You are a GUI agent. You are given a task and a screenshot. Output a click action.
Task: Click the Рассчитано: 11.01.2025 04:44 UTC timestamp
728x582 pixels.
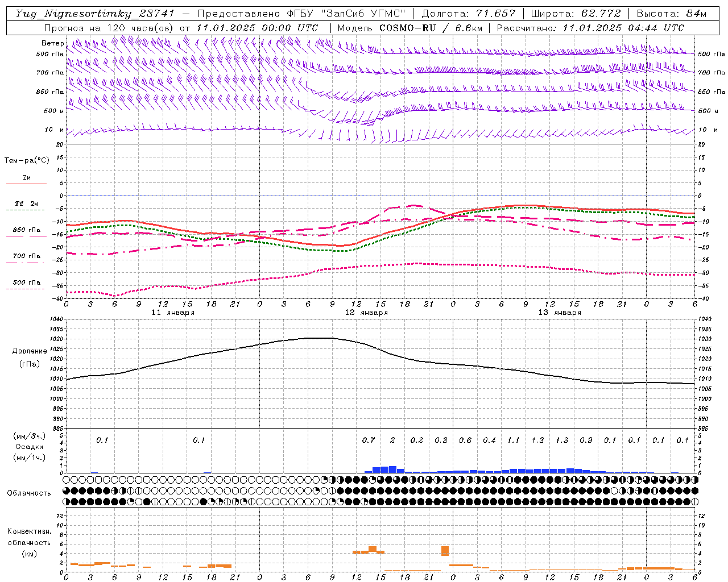(x=590, y=28)
